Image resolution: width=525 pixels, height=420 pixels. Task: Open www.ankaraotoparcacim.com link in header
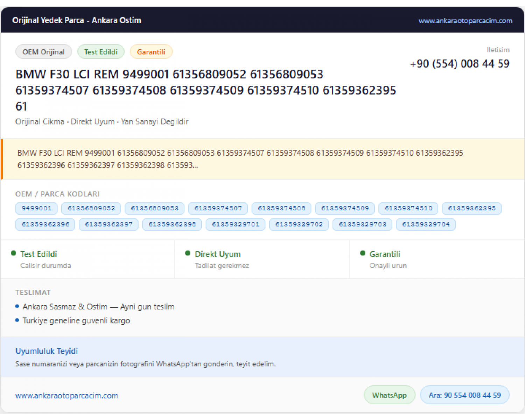[465, 21]
